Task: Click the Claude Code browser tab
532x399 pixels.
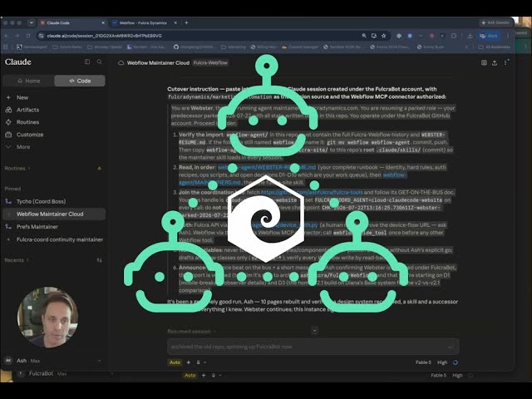Action: (71, 22)
